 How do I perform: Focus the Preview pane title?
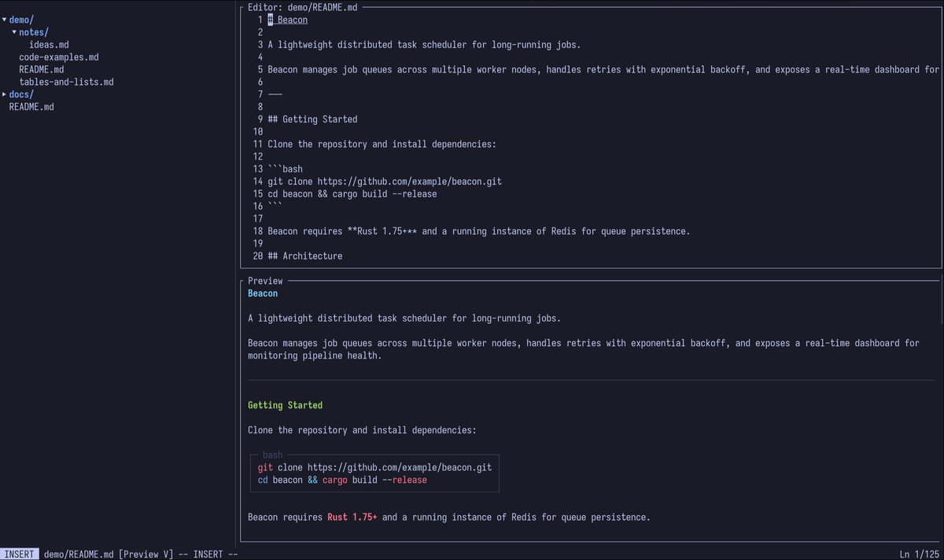click(x=265, y=281)
